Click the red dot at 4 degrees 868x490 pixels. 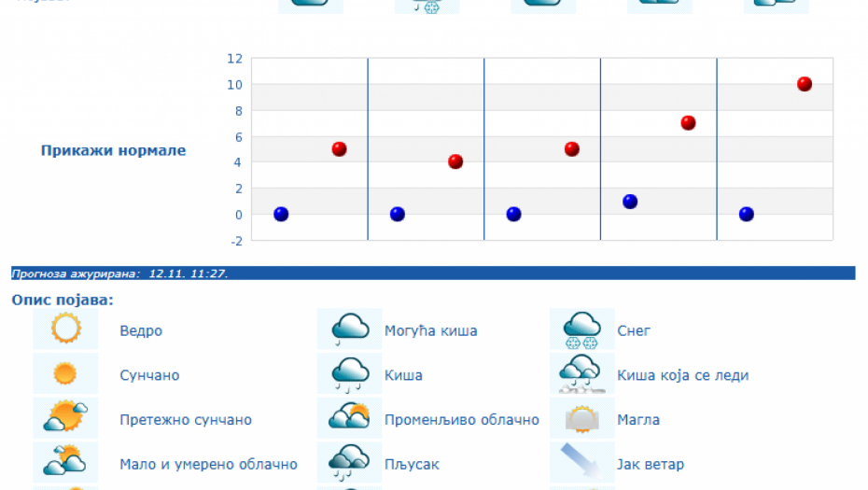455,161
